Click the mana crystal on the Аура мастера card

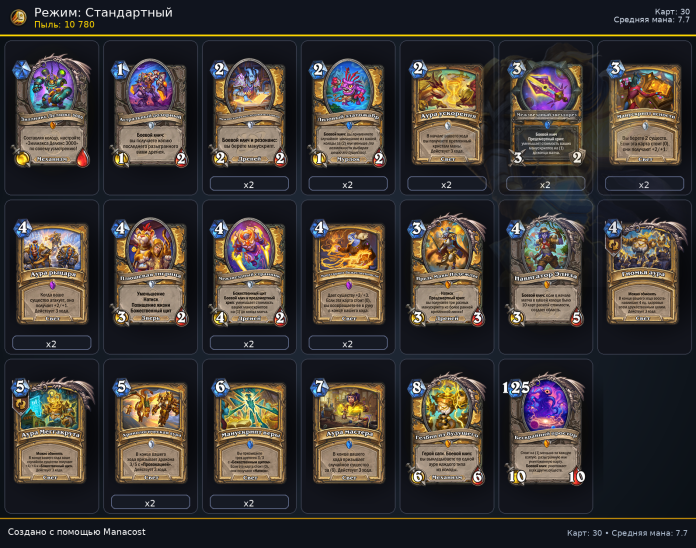[319, 387]
